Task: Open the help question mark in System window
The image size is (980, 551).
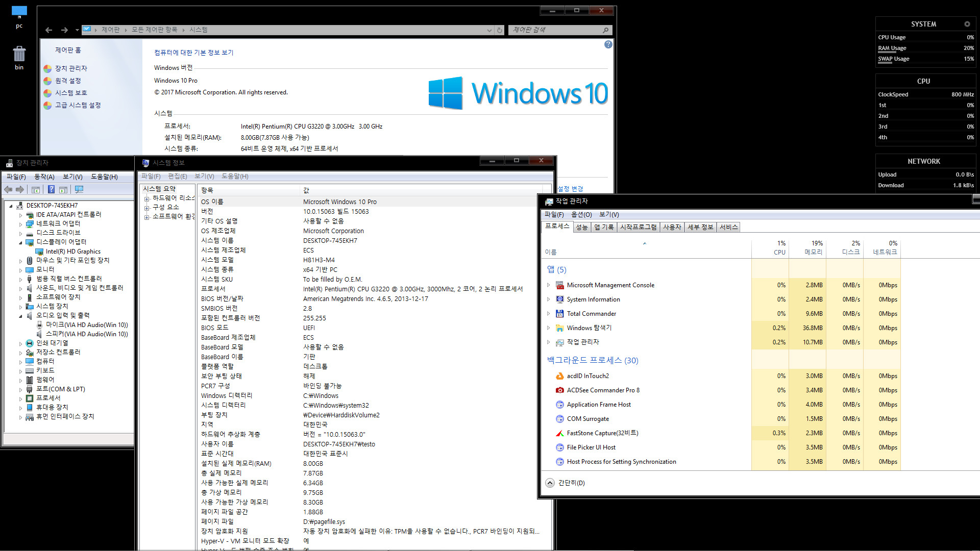Action: [x=608, y=44]
